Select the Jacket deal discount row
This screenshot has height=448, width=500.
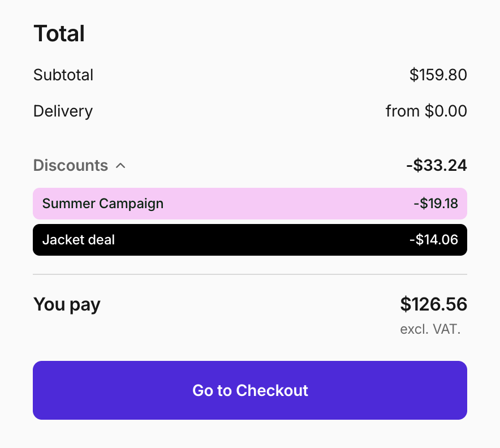249,240
